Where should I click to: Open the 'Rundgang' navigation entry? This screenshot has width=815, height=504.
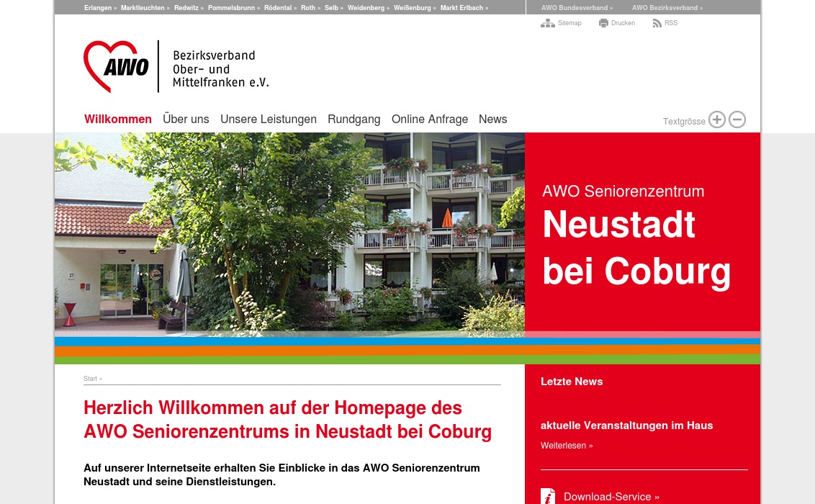(354, 120)
